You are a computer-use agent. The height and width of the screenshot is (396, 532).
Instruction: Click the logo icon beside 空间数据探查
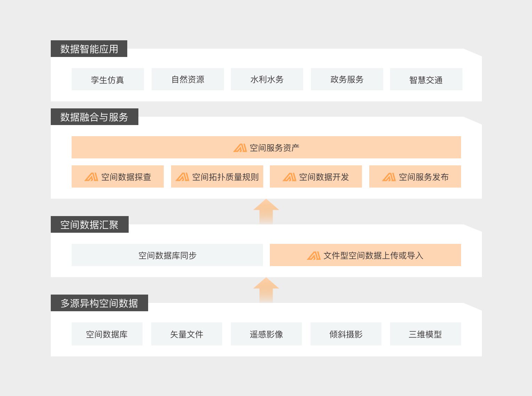[x=91, y=177]
